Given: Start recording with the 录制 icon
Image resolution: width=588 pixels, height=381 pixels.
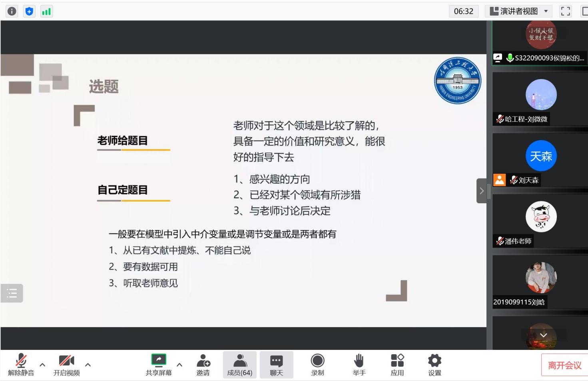Looking at the screenshot, I should point(317,365).
